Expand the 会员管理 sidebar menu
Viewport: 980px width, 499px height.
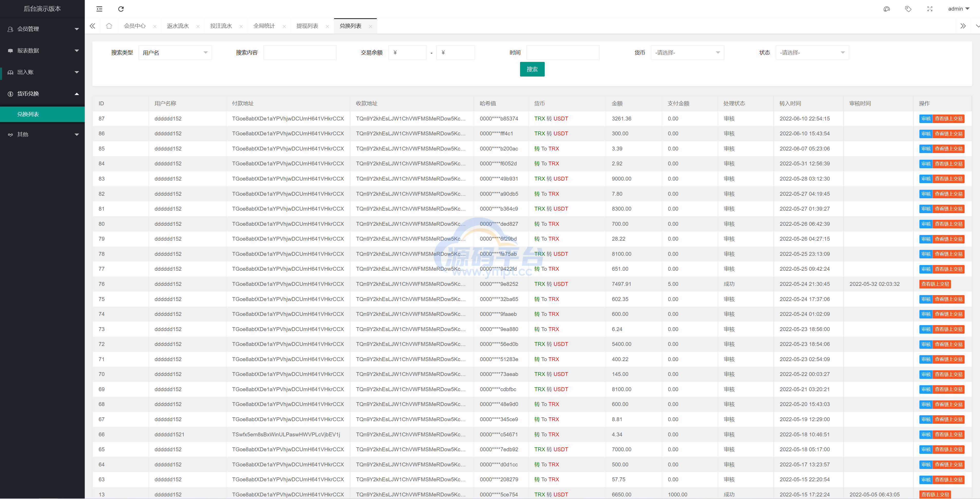[42, 29]
